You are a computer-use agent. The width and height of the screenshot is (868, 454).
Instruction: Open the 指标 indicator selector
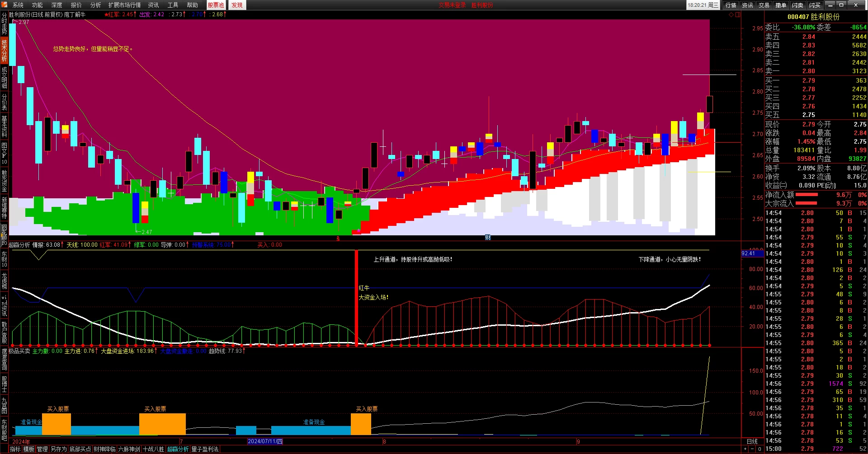[x=15, y=449]
